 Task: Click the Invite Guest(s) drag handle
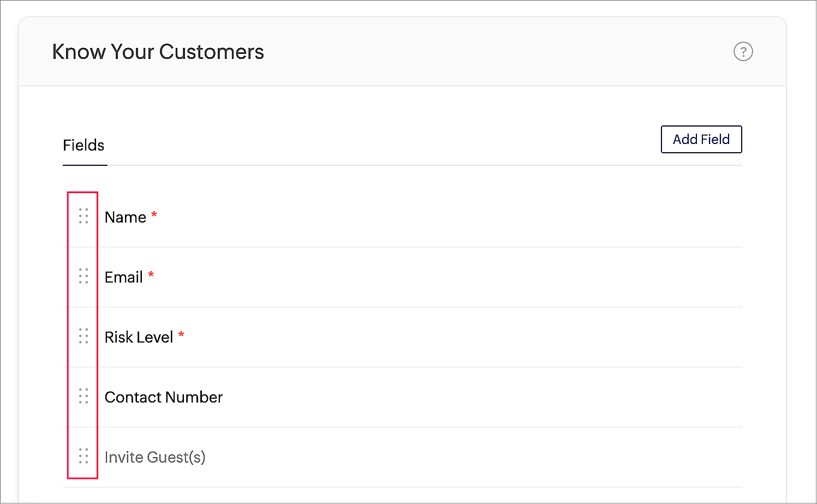pos(84,457)
